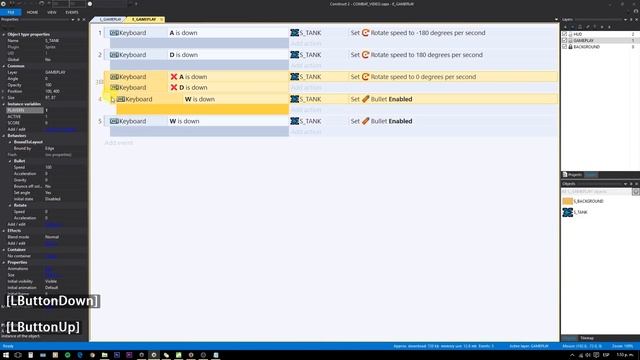The image size is (640, 360).
Task: Click 'Add action' under event 5
Action: [x=306, y=132]
